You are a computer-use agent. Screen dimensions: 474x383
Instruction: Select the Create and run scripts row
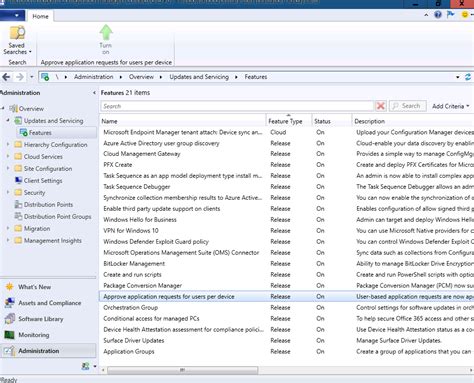pyautogui.click(x=287, y=275)
